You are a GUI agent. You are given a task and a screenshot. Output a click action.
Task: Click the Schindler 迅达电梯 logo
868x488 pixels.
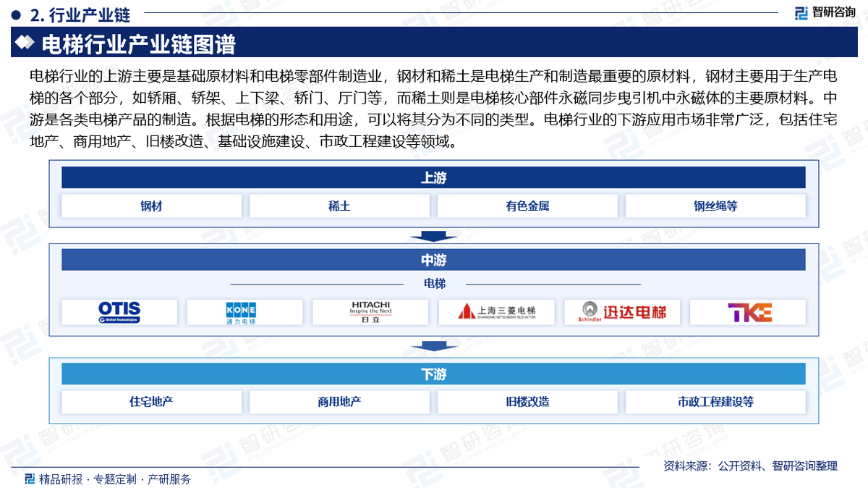(x=622, y=312)
